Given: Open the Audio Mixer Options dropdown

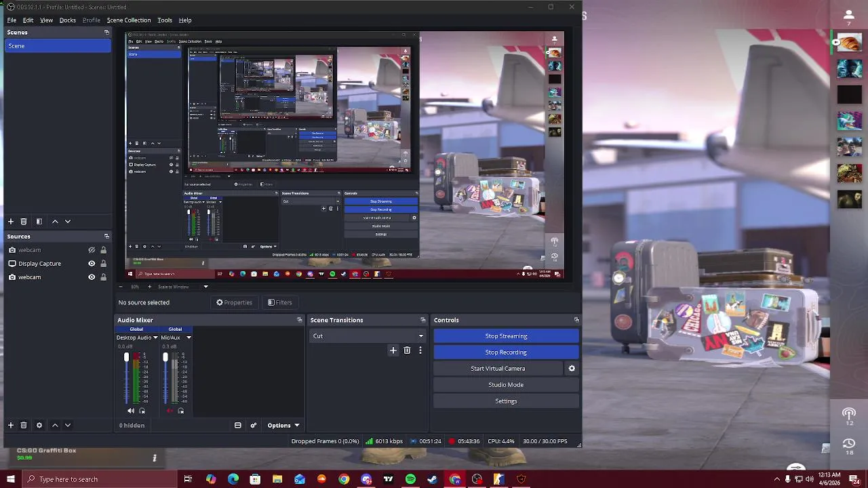Looking at the screenshot, I should (283, 426).
